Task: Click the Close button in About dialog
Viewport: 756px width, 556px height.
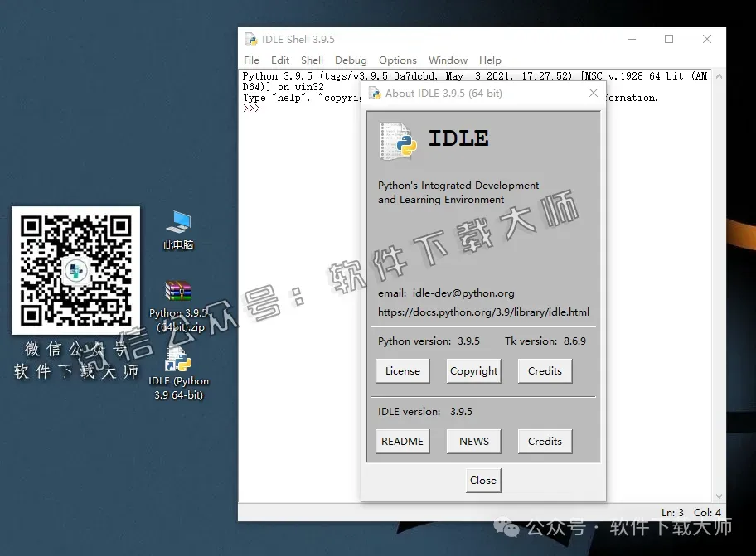Action: 483,481
